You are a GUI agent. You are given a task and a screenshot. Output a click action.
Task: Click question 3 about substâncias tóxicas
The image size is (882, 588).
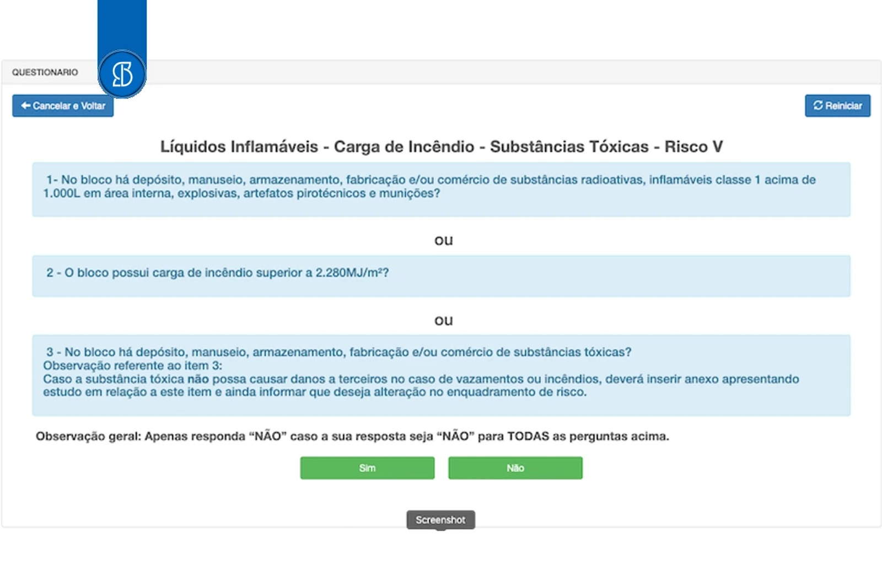pos(441,375)
